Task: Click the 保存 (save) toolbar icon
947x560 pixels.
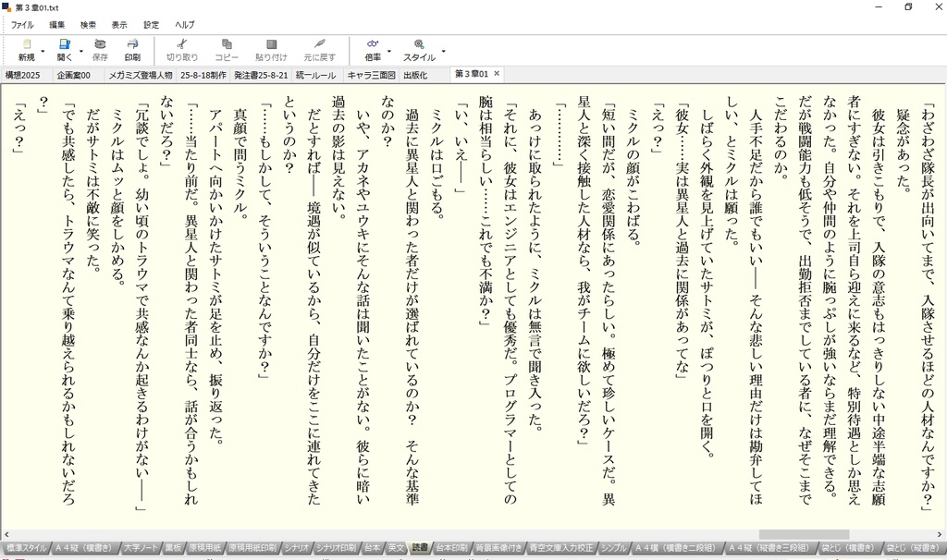Action: pyautogui.click(x=100, y=44)
